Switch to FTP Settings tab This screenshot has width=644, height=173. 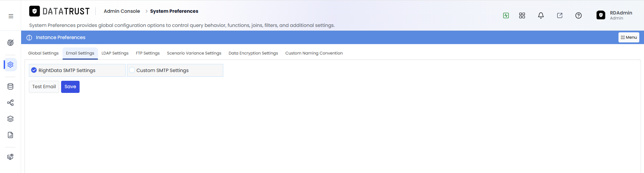tap(148, 53)
